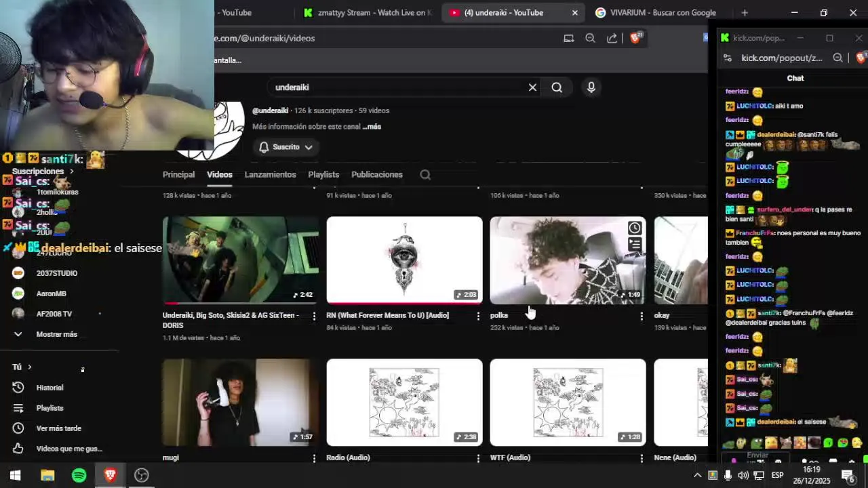Add polka video to the queue

635,245
